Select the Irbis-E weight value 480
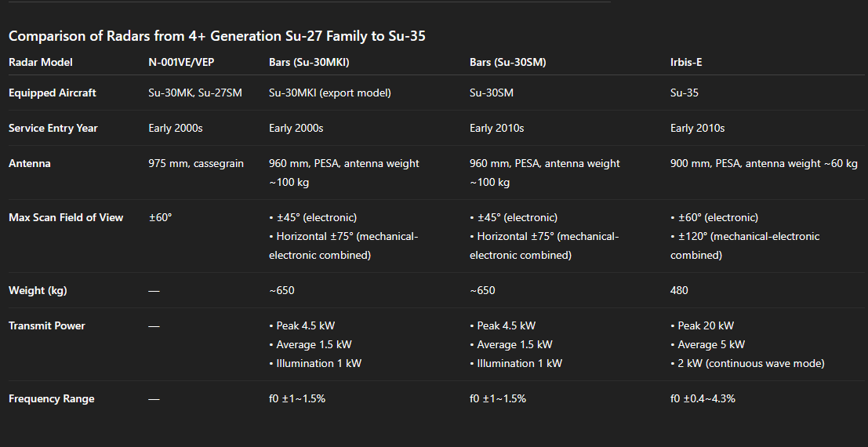 tap(679, 290)
